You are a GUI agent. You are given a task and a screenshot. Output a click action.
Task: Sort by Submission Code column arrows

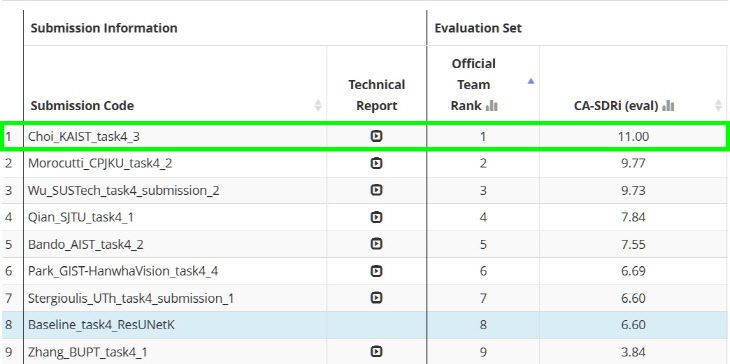318,105
